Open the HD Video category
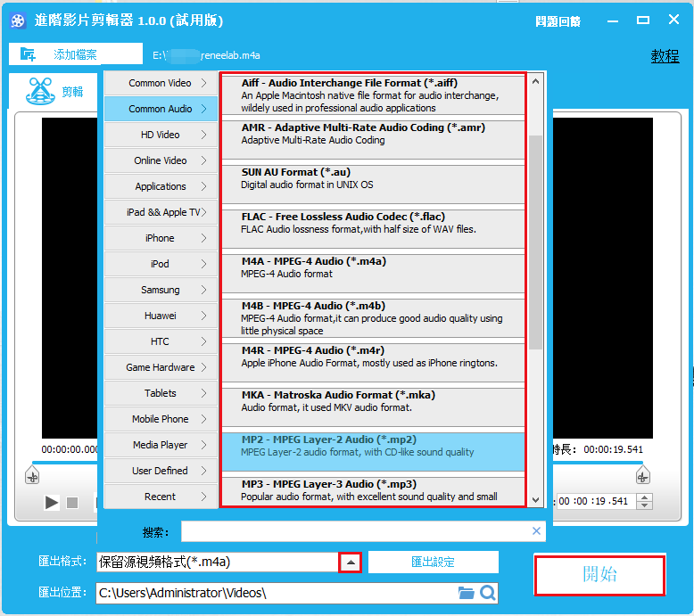The image size is (694, 616). [161, 135]
